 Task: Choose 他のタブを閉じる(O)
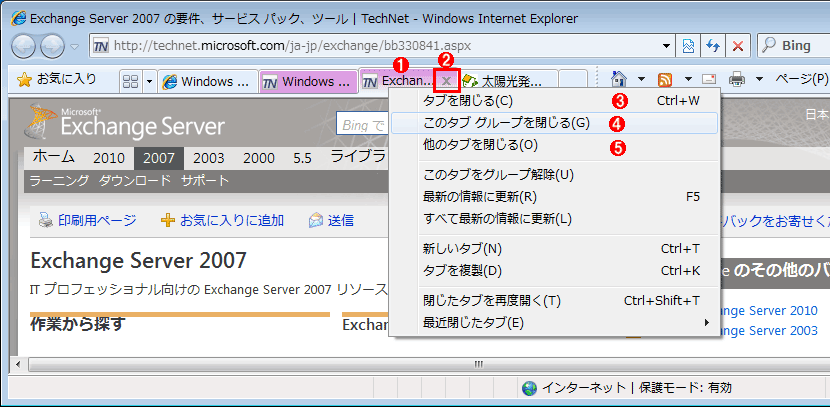[x=554, y=145]
